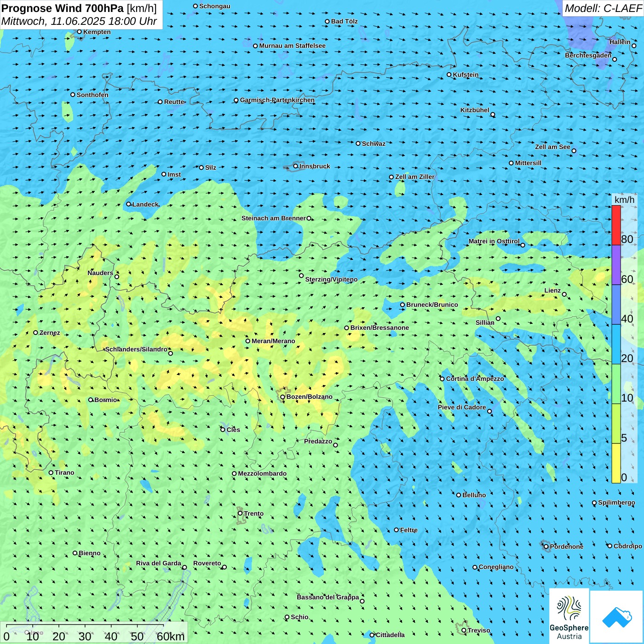Click the Kitzbühel label
Image resolution: width=644 pixels, height=644 pixels.
click(x=475, y=110)
